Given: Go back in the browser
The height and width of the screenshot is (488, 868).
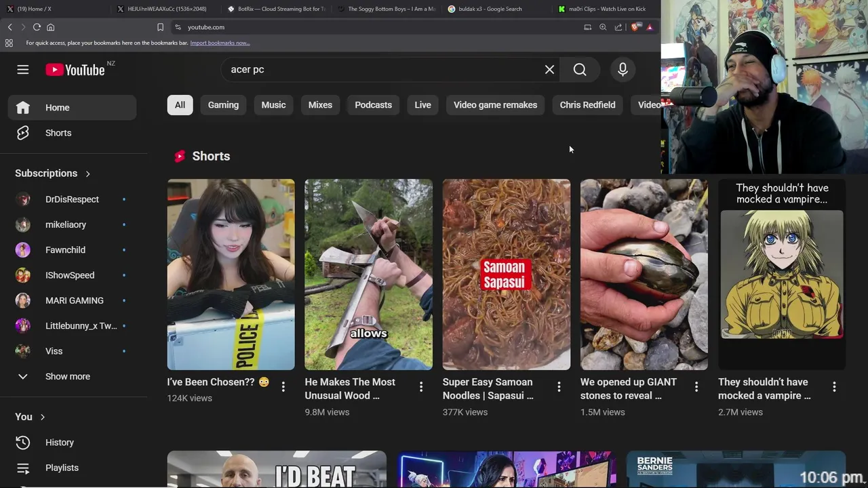Looking at the screenshot, I should (9, 27).
